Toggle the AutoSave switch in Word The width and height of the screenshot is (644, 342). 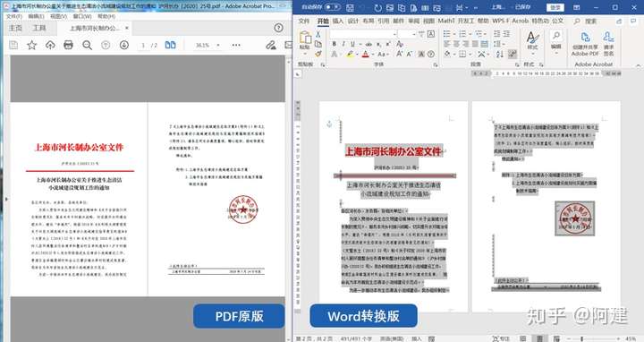tap(332, 7)
